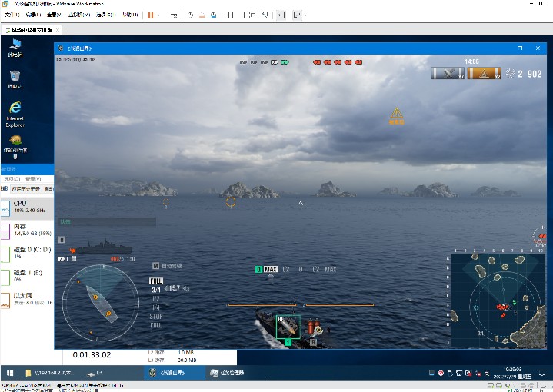The width and height of the screenshot is (553, 392).
Task: Open the Recycle Bin desktop icon
Action: tap(15, 80)
